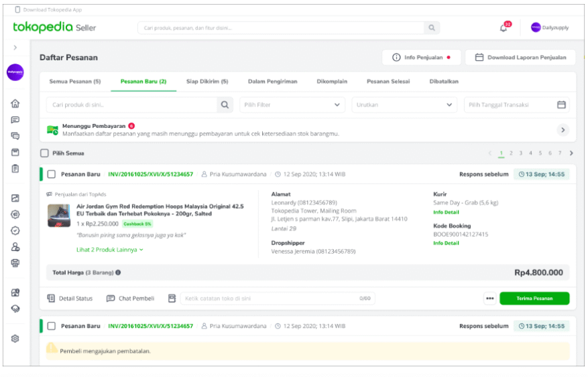This screenshot has width=588, height=377.
Task: Select the second Pesanan Baru order checkbox
Action: [52, 326]
